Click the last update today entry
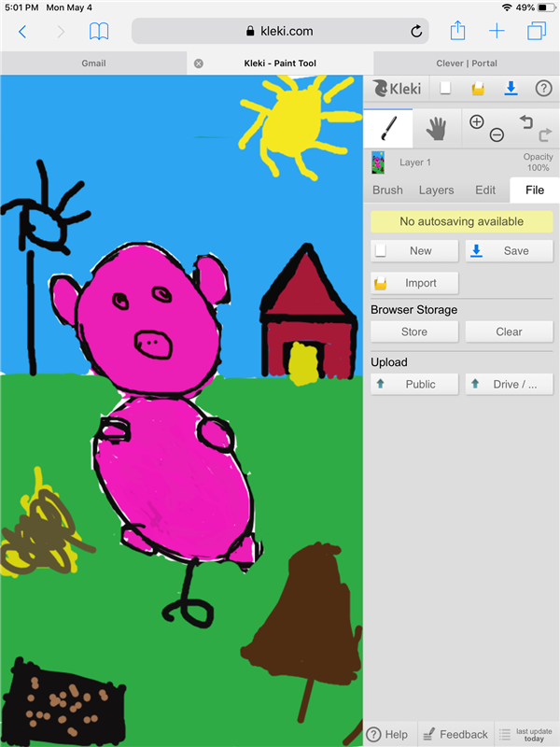This screenshot has width=560, height=747. (x=526, y=735)
